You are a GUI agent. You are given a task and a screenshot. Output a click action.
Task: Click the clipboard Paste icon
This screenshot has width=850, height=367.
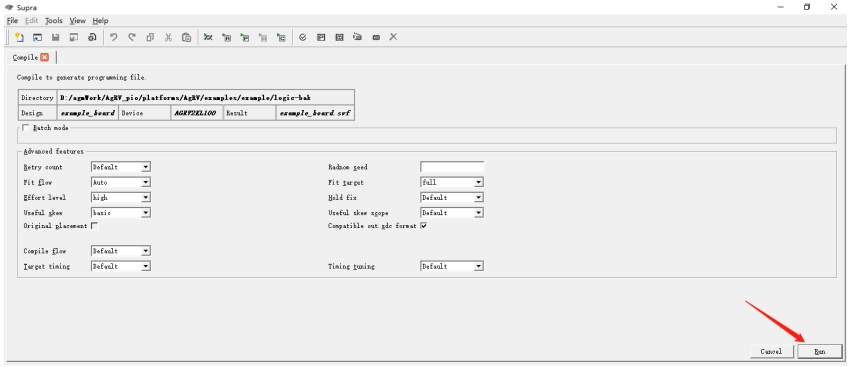(x=186, y=37)
